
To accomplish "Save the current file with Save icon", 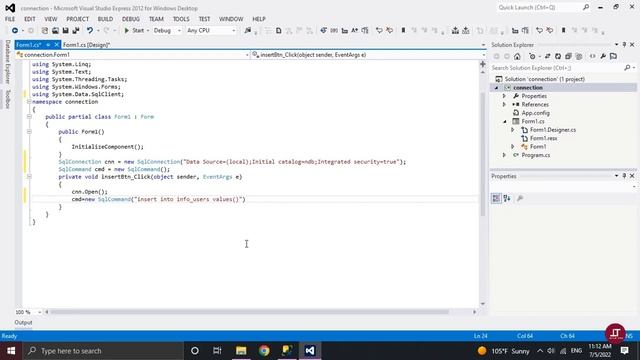I will 65,31.
